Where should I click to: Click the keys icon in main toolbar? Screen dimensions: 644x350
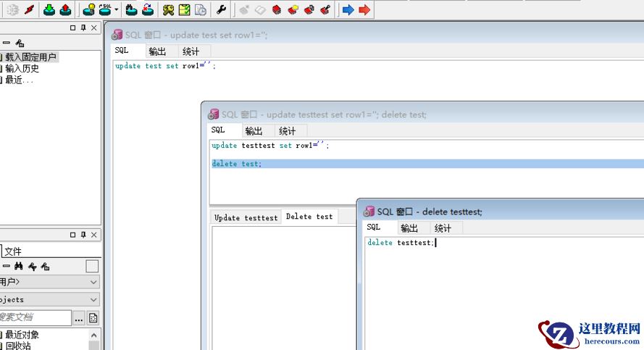pos(168,9)
